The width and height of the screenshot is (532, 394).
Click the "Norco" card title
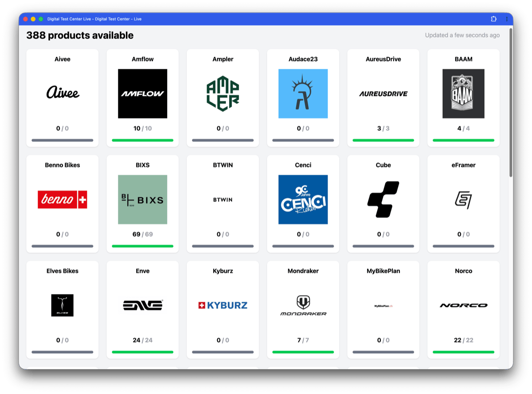[464, 271]
